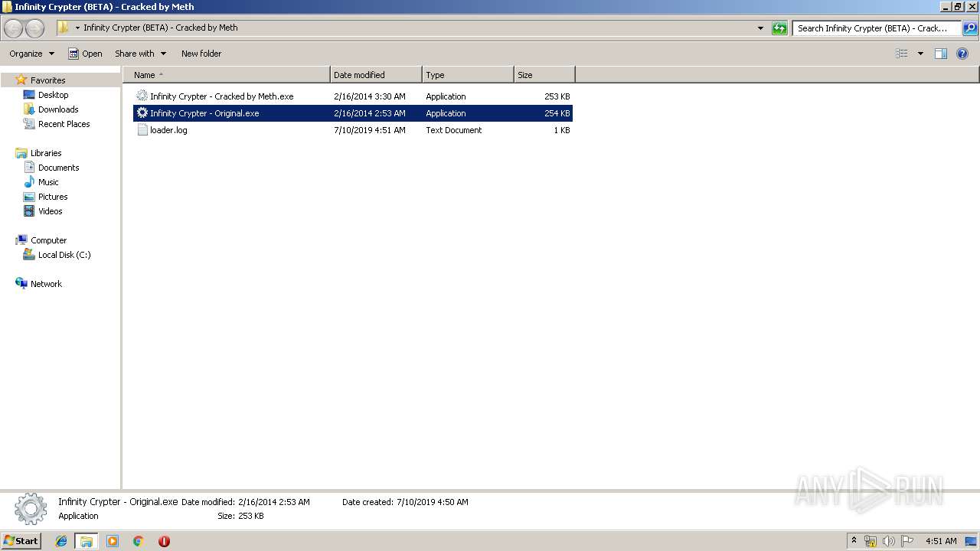Click the red Opera taskbar icon
The height and width of the screenshot is (551, 980).
(x=164, y=541)
